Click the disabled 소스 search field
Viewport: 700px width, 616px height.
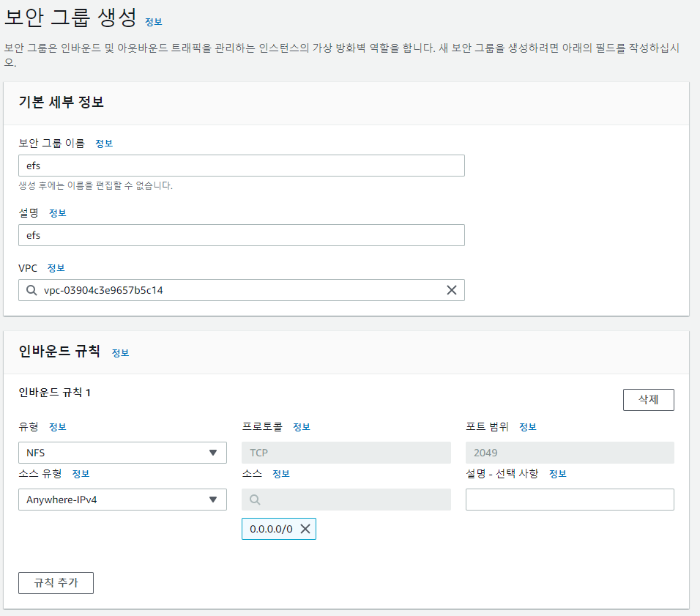(346, 500)
